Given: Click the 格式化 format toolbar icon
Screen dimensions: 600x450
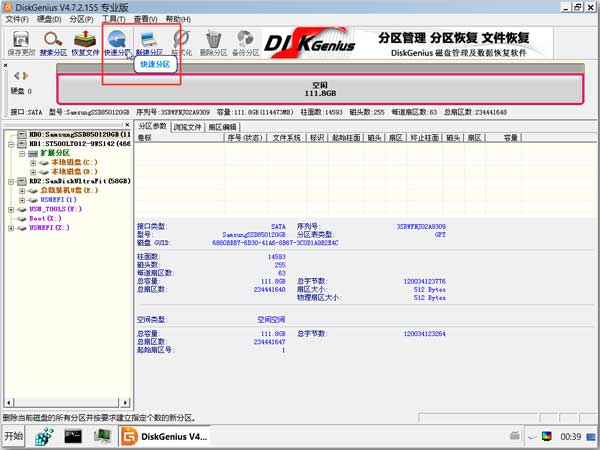Looking at the screenshot, I should click(x=181, y=43).
